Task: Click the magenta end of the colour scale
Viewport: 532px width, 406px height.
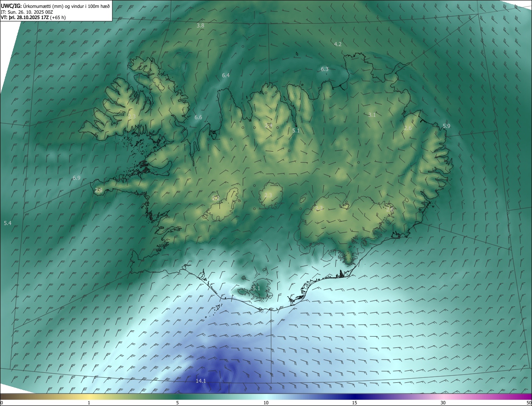Action: point(524,396)
